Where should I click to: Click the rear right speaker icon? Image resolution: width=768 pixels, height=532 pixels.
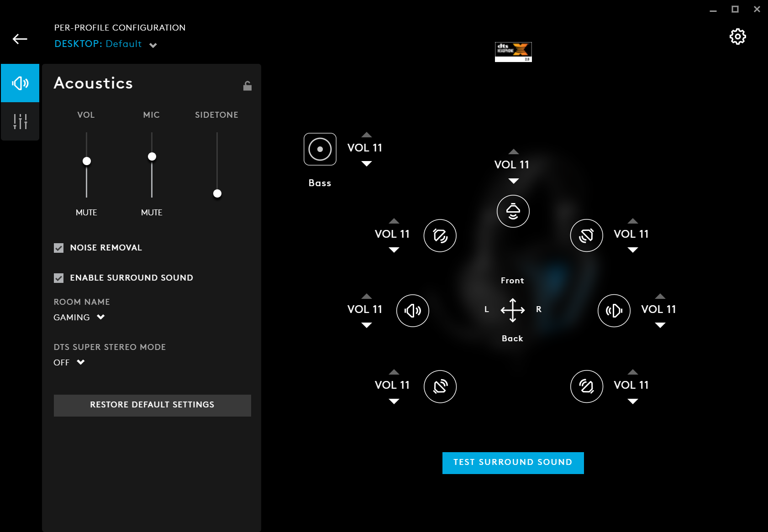coord(586,386)
